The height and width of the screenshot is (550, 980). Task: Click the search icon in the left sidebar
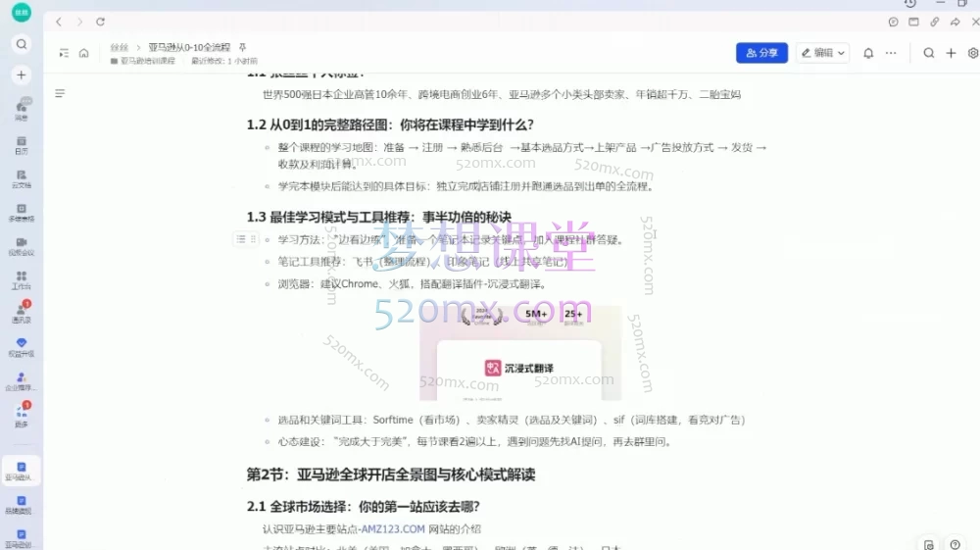[x=22, y=44]
